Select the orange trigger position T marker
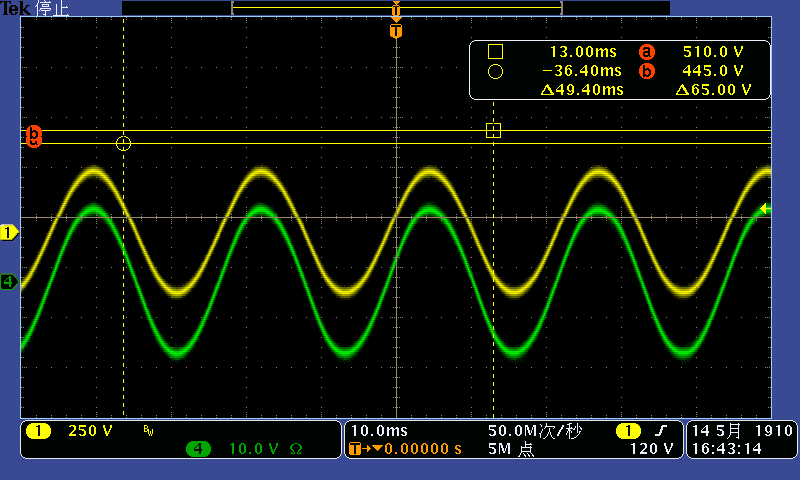The image size is (800, 480). 396,31
